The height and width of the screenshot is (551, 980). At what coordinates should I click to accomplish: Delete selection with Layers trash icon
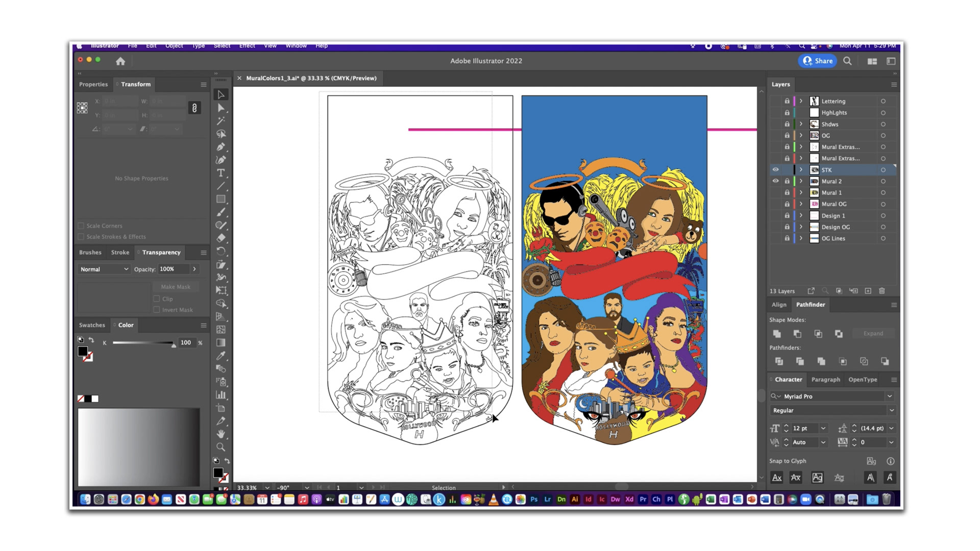(x=882, y=291)
